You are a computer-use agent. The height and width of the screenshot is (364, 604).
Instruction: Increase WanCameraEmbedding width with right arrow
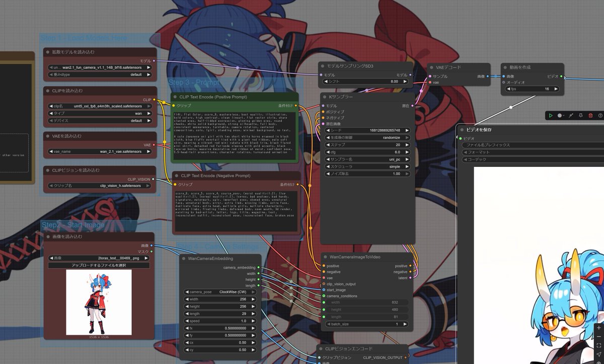[254, 299]
